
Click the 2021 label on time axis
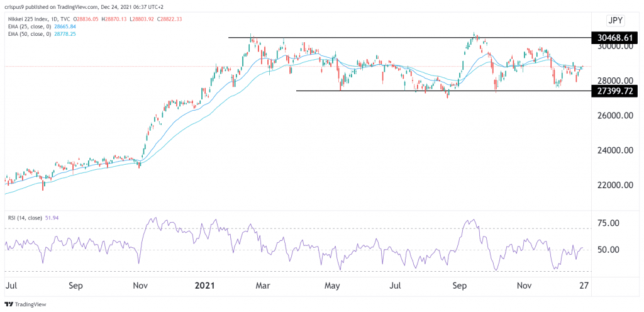coord(204,286)
